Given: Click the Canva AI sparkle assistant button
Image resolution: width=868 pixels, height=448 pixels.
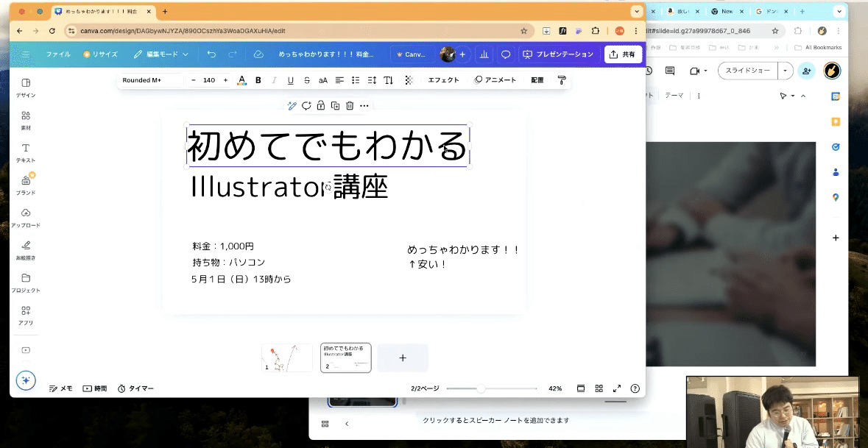Looking at the screenshot, I should point(26,380).
